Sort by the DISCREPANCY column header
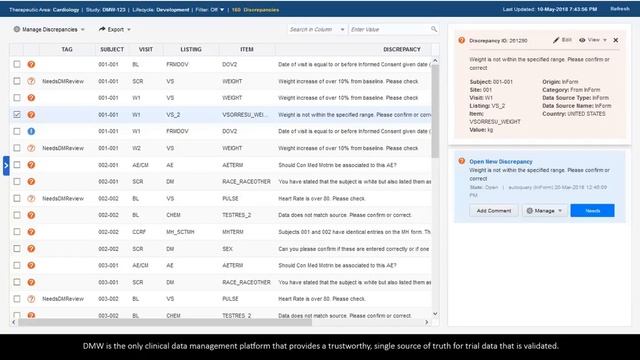This screenshot has width=640, height=360. click(402, 49)
